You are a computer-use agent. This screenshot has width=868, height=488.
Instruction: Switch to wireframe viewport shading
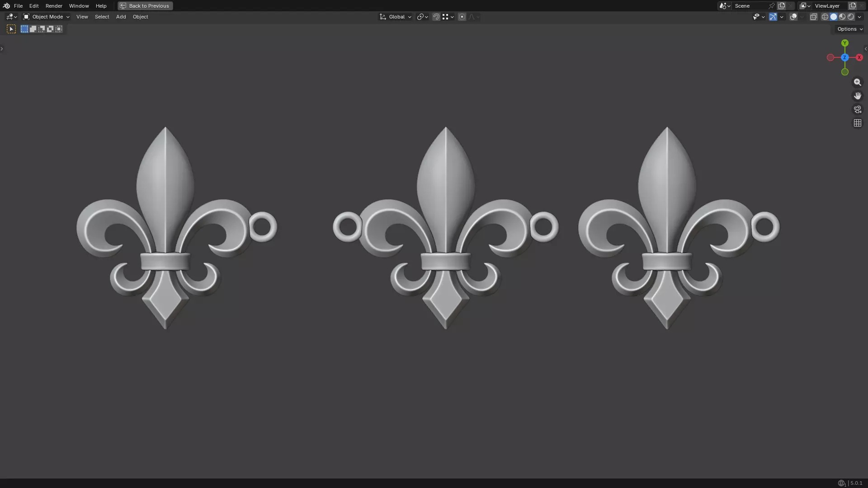click(x=825, y=17)
